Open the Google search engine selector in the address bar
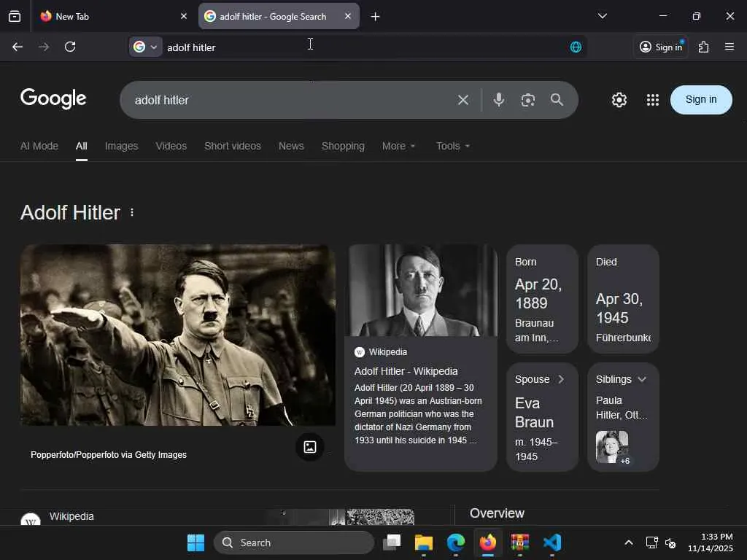747x560 pixels. click(145, 47)
